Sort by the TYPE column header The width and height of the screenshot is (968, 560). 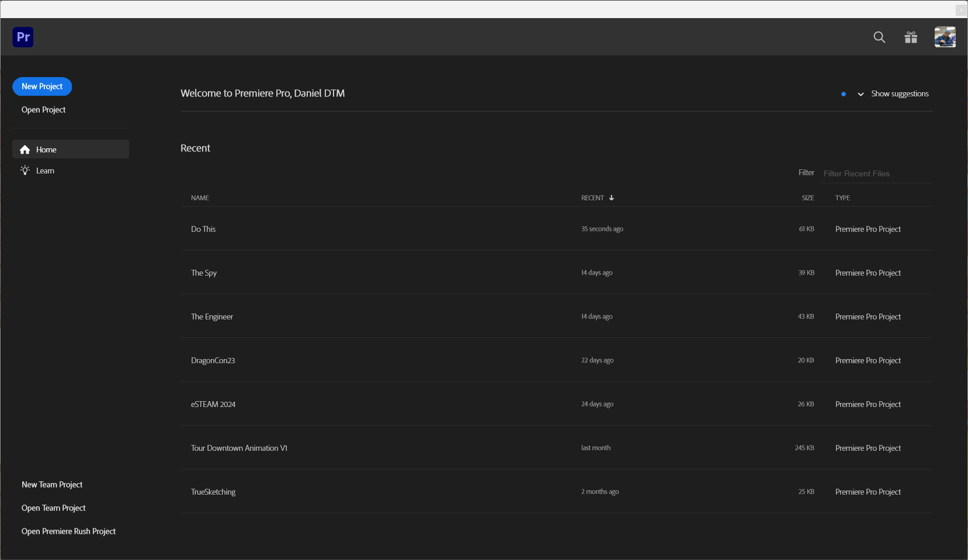(x=842, y=198)
